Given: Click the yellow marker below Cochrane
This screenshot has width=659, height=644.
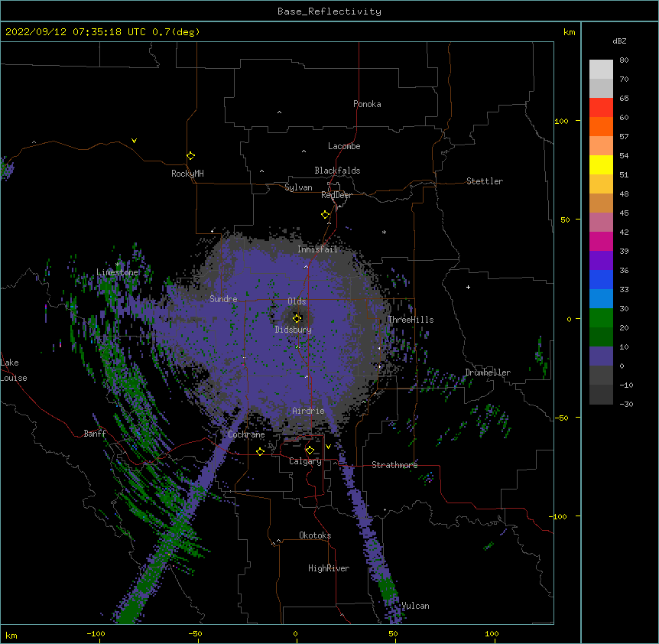Looking at the screenshot, I should coord(260,451).
